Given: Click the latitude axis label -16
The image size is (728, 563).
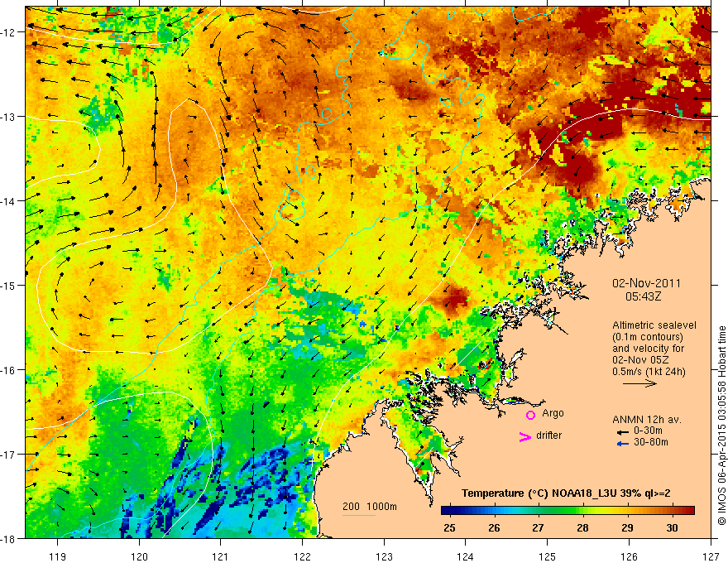Looking at the screenshot, I should click(10, 370).
